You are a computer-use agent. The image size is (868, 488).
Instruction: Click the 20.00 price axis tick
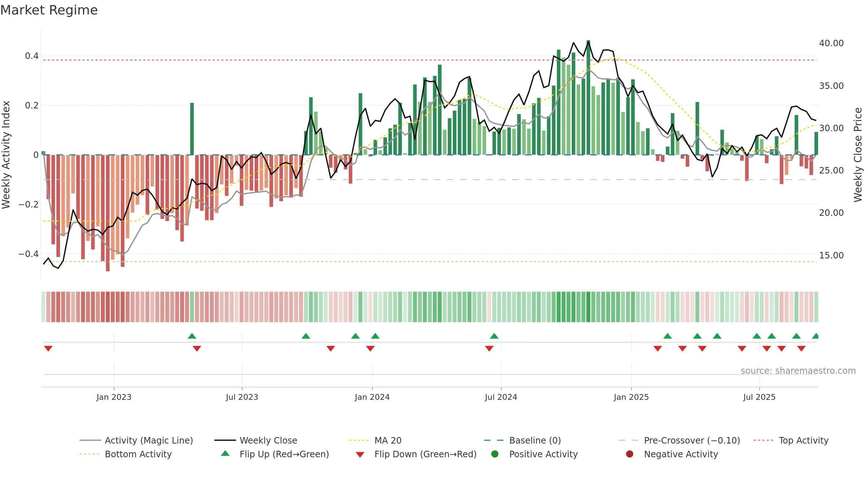pyautogui.click(x=831, y=213)
